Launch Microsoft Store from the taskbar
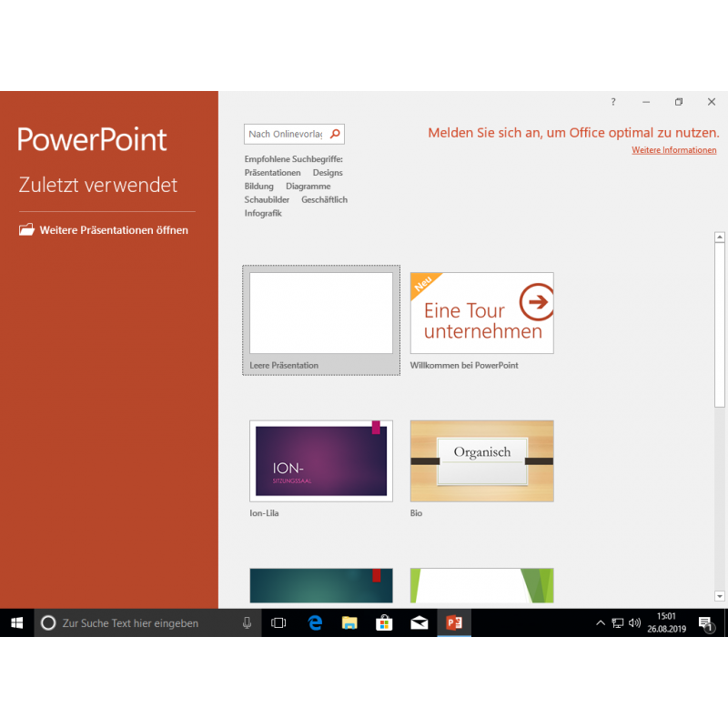This screenshot has height=728, width=728. (x=384, y=622)
